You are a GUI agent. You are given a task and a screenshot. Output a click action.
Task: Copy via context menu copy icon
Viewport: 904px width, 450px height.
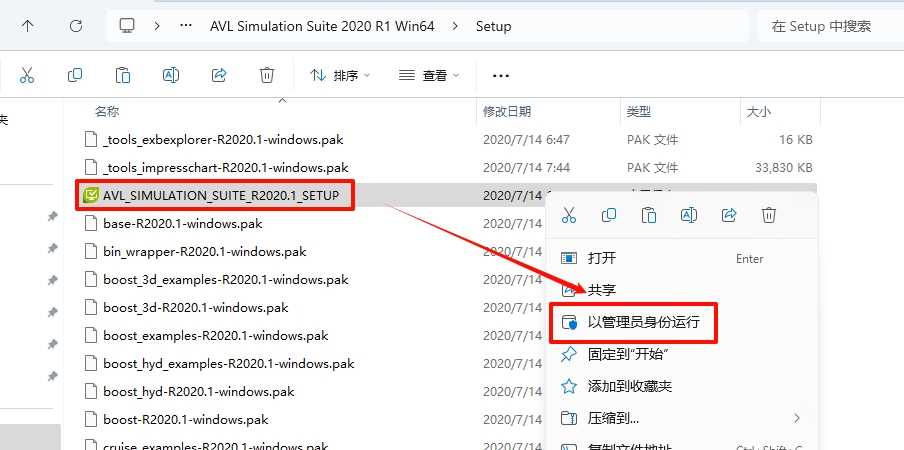tap(609, 215)
